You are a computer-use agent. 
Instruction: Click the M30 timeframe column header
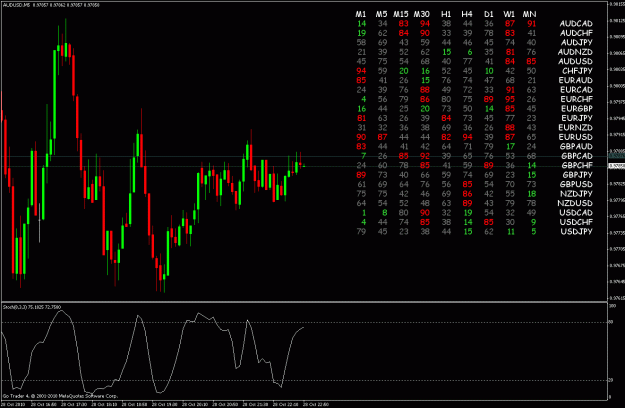pyautogui.click(x=422, y=14)
